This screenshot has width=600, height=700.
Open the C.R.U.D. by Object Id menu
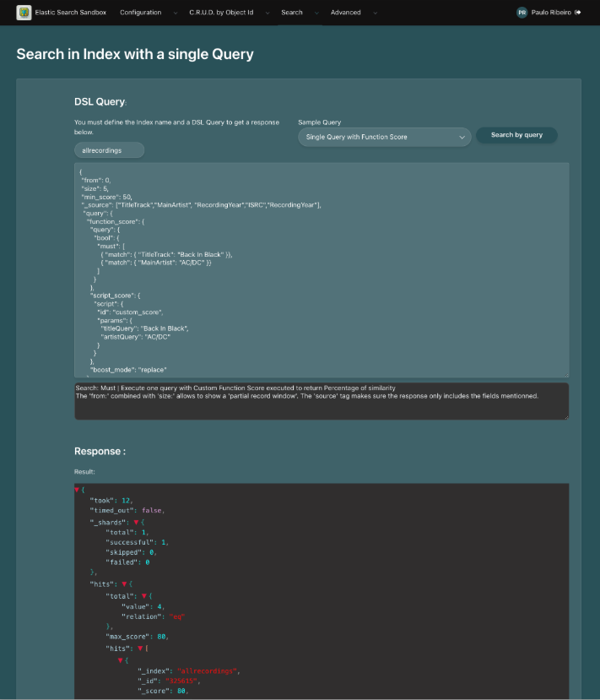coord(221,13)
